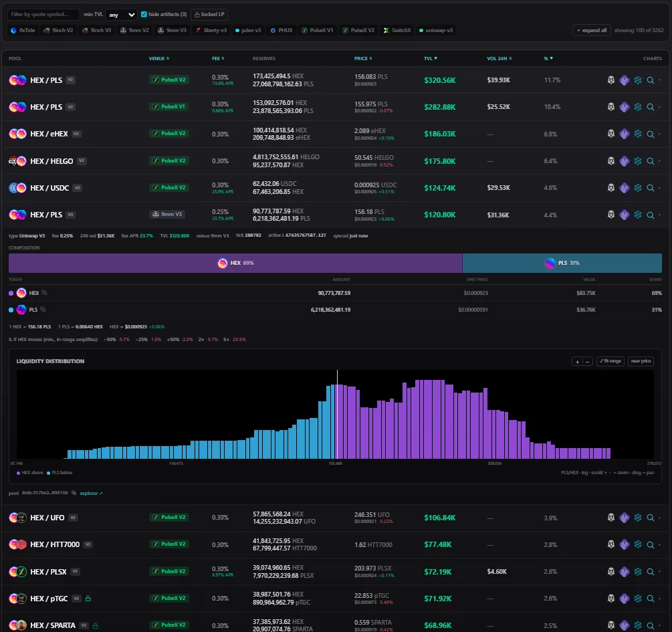Open teal hexagon chart icon in HEX / UFO row
Screen dimensions: 672x632
point(638,518)
